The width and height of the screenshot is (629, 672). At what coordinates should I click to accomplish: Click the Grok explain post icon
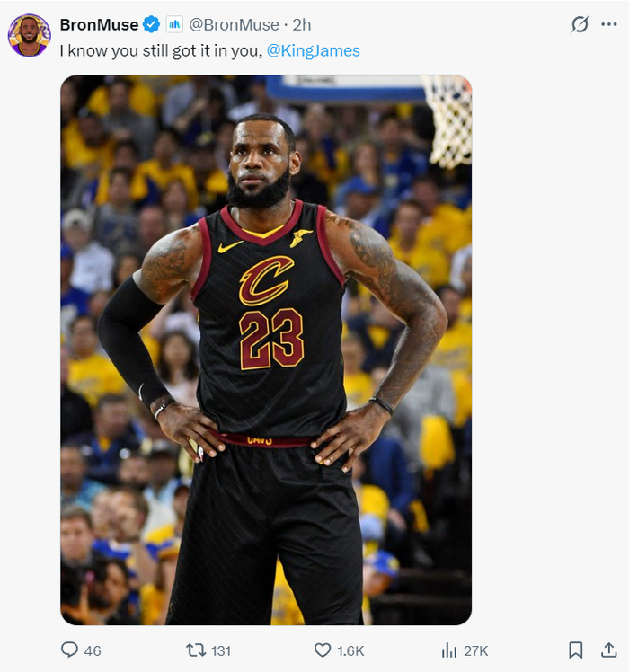pyautogui.click(x=580, y=24)
